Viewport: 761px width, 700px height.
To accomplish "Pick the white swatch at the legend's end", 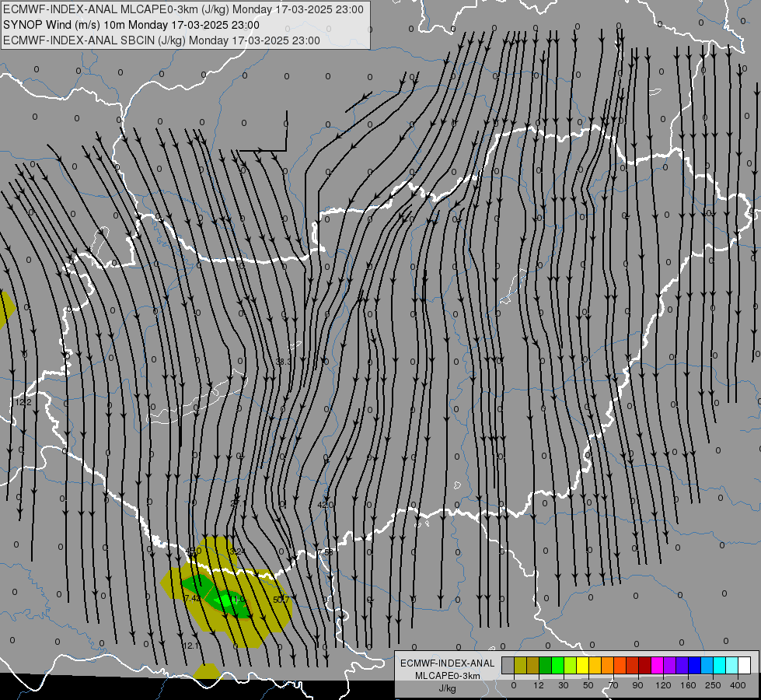I will coord(745,665).
